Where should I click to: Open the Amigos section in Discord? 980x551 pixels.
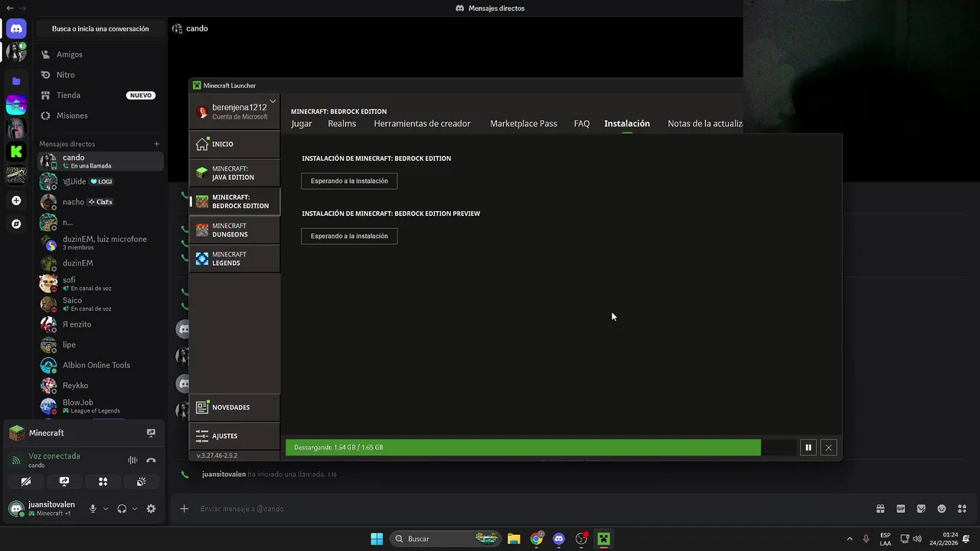click(x=100, y=54)
